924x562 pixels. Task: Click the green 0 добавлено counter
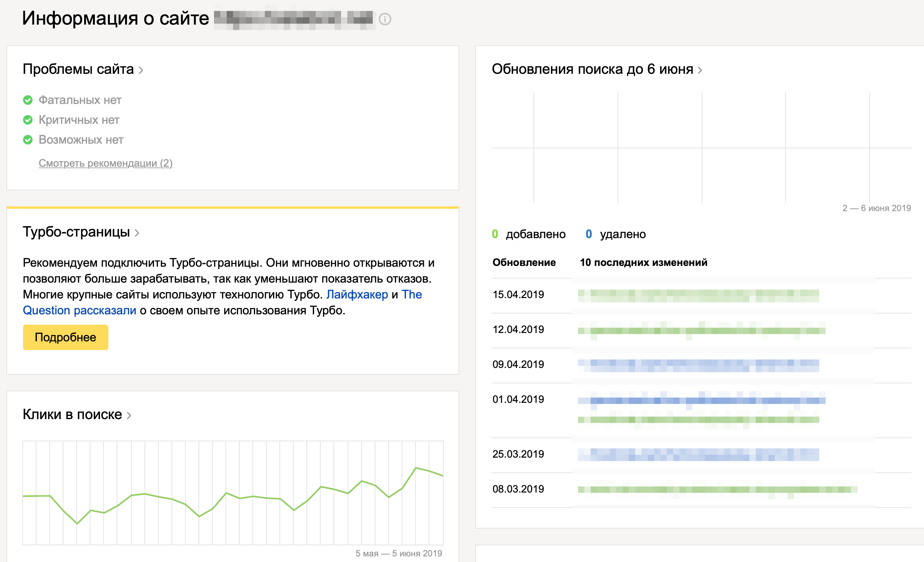click(x=495, y=234)
